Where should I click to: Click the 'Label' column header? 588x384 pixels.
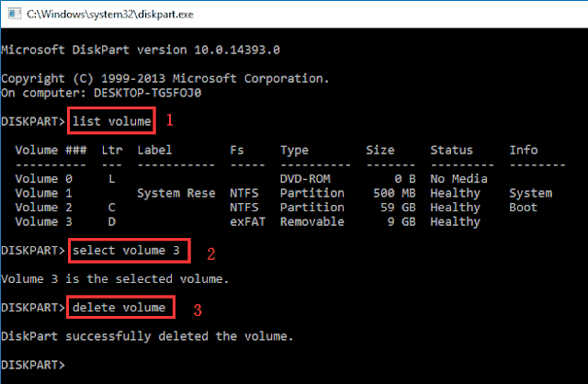pyautogui.click(x=154, y=150)
